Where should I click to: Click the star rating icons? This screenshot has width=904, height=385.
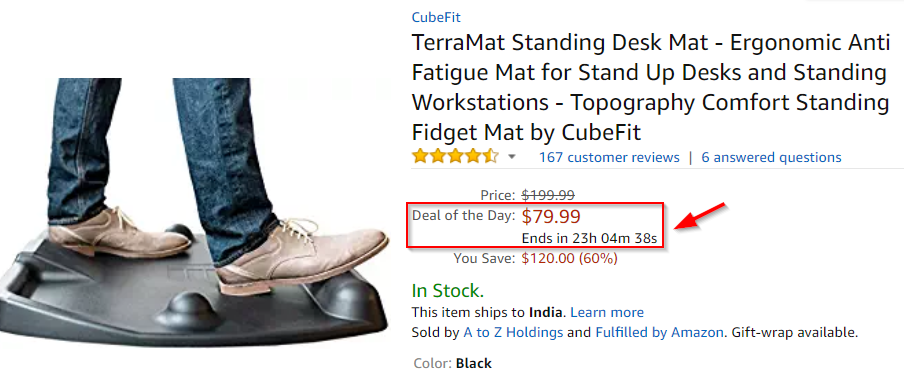coord(455,157)
